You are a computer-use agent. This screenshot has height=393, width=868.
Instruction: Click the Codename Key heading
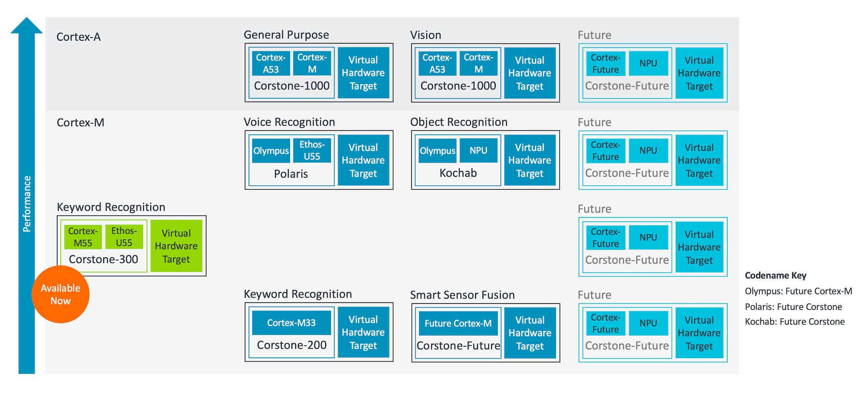click(x=775, y=276)
